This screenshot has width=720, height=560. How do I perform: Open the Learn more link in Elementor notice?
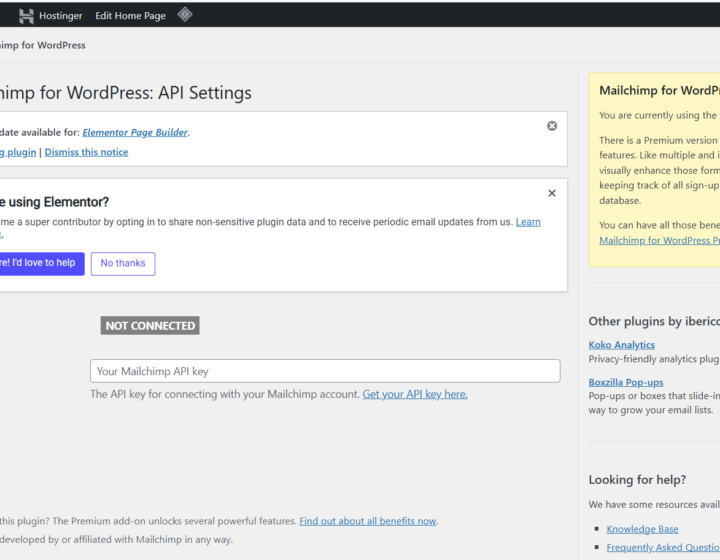pyautogui.click(x=528, y=222)
